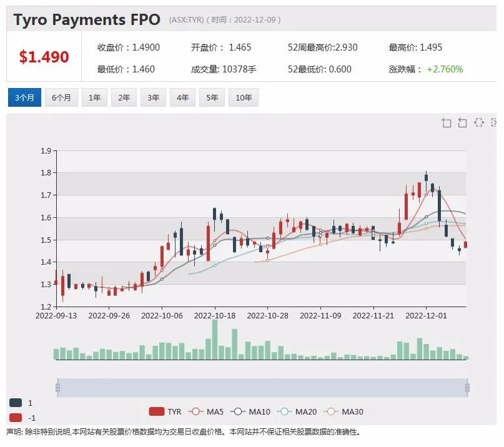This screenshot has height=447, width=504.
Task: Click the Tyro Payments FPO title
Action: [x=87, y=19]
